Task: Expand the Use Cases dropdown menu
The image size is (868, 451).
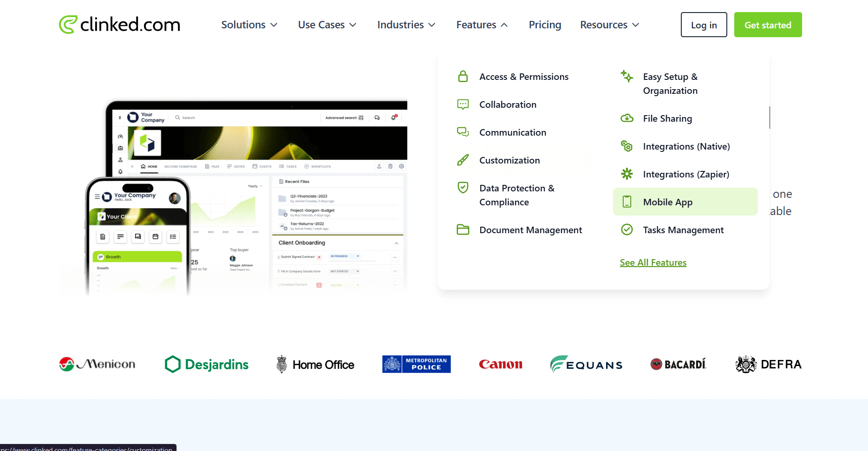Action: click(x=327, y=25)
